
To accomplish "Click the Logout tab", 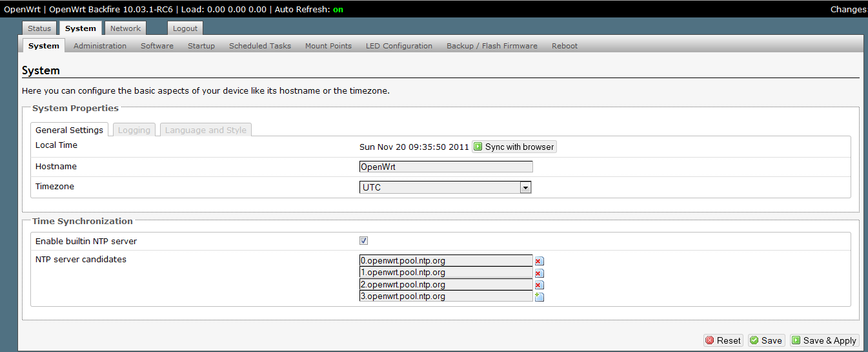I will 185,28.
